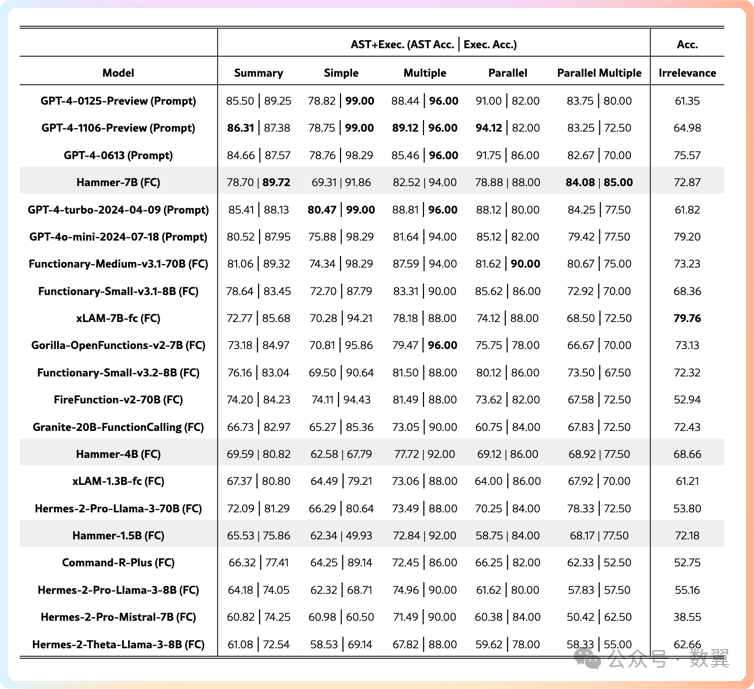
Task: Click Hermes-2-Theta Simple cell 58.53 | 69.14
Action: pos(341,644)
